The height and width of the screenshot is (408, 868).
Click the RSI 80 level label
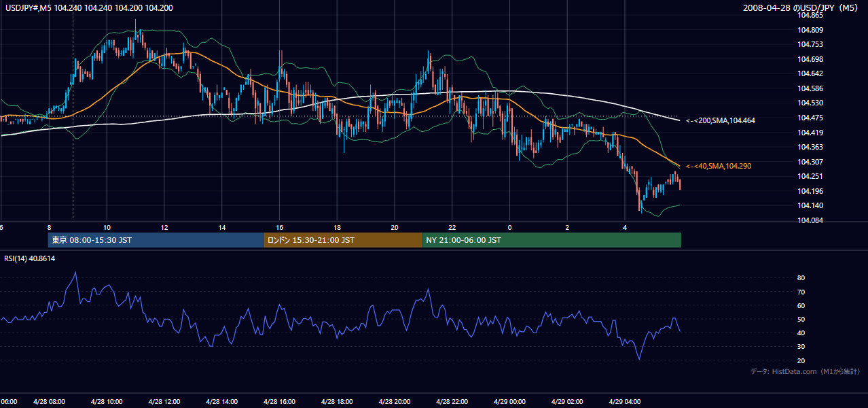(x=801, y=278)
